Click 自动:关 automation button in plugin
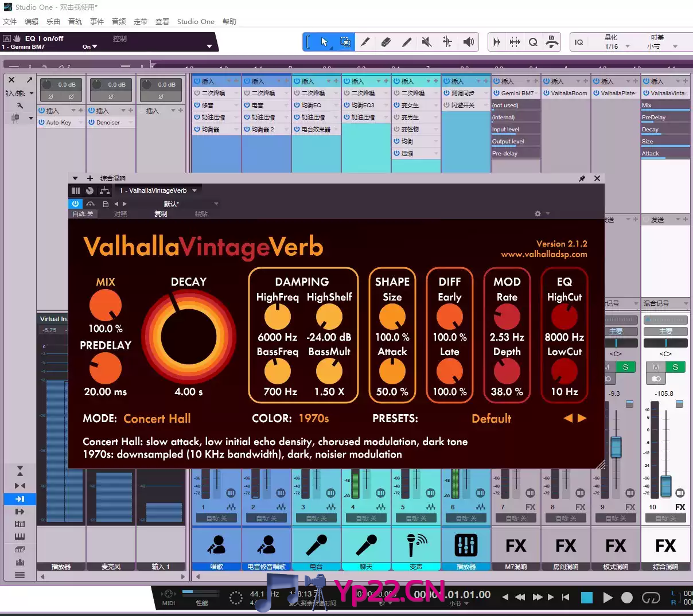The height and width of the screenshot is (616, 693). point(83,214)
